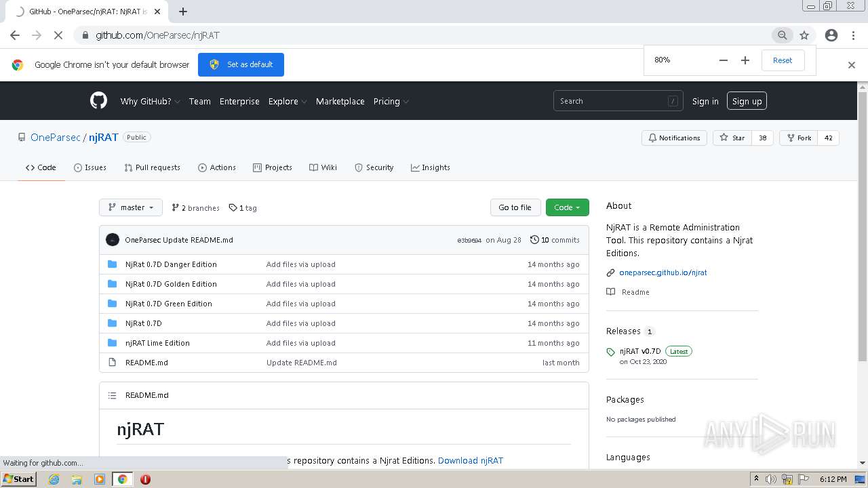Open njRAT Lime Edition folder
The height and width of the screenshot is (488, 868).
coord(157,343)
